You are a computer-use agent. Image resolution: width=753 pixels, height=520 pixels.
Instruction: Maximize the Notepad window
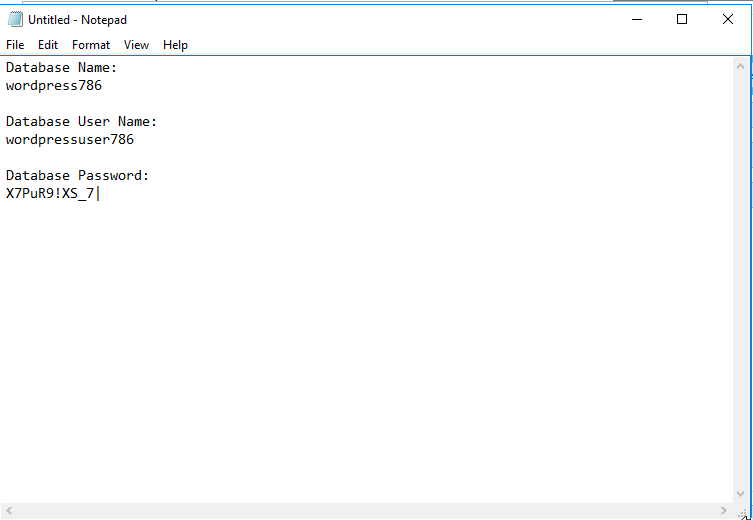[681, 19]
